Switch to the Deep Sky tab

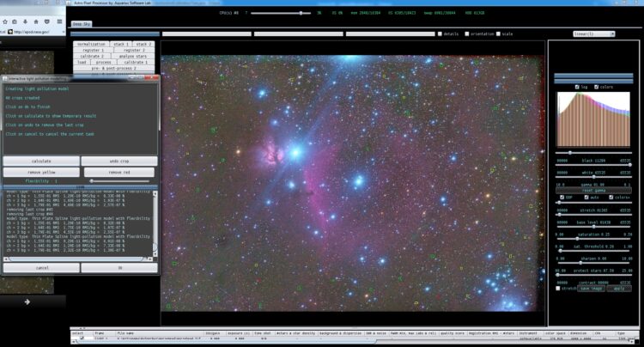click(82, 24)
